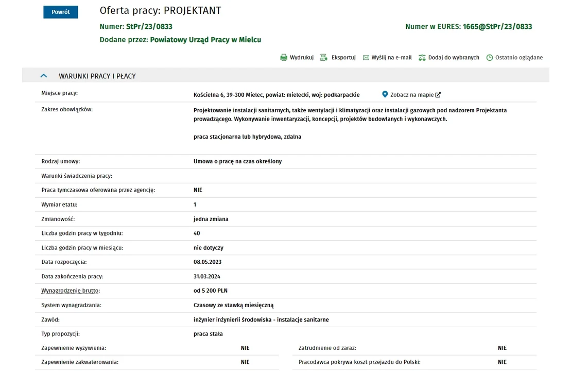Click NIE for Pracodawca pokrywa koszt przejazdu
588x371 pixels.
(x=502, y=362)
